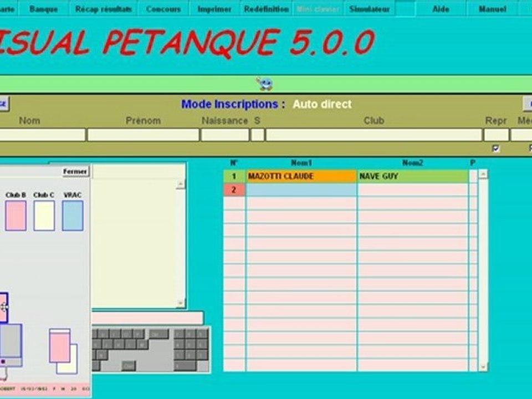Image resolution: width=532 pixels, height=399 pixels.
Task: Click the Ctrl key on the mini keyboard
Action: coord(129,366)
